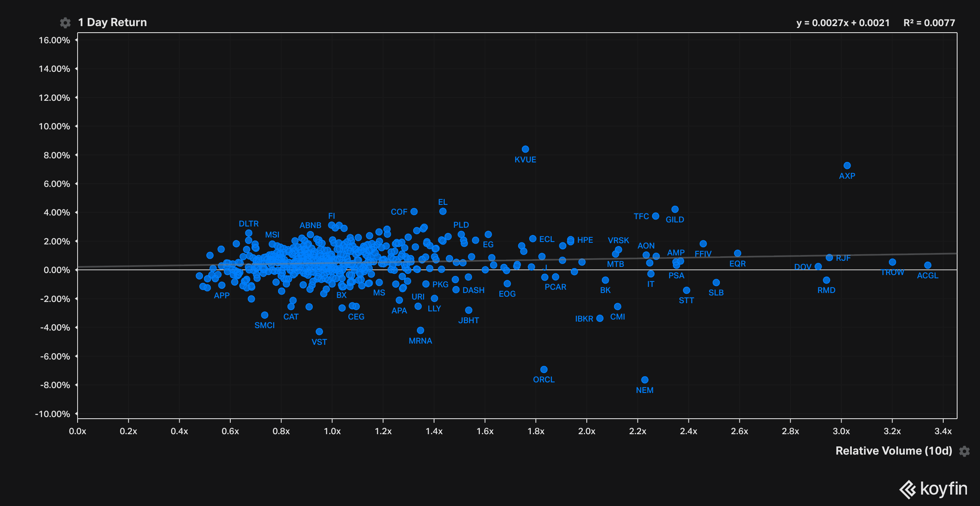Click the TROW data point
Viewport: 980px width, 506px height.
[x=893, y=262]
